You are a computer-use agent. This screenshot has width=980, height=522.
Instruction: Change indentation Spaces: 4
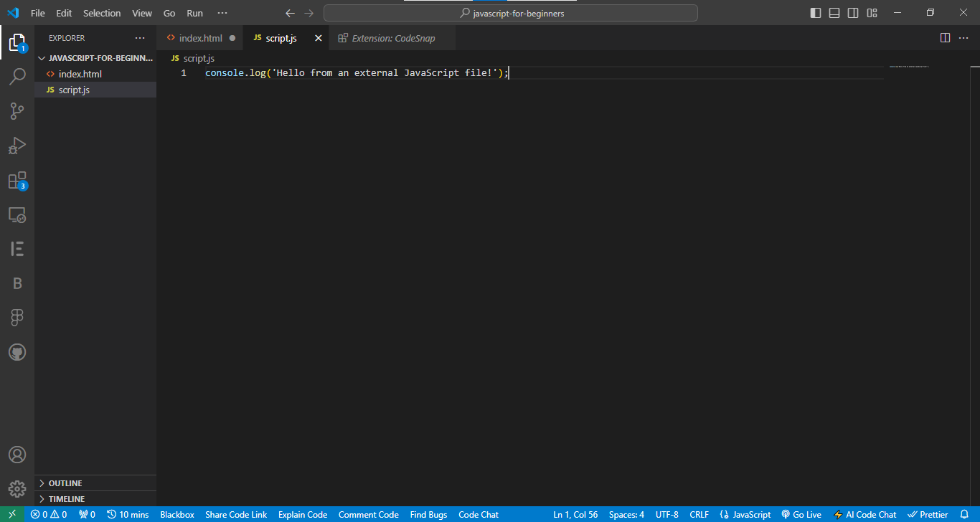coord(626,514)
